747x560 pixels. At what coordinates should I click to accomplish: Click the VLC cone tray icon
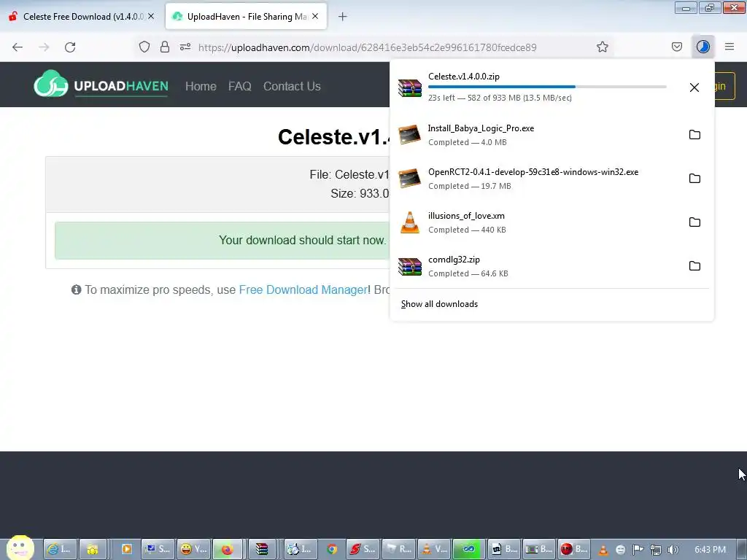pos(603,550)
